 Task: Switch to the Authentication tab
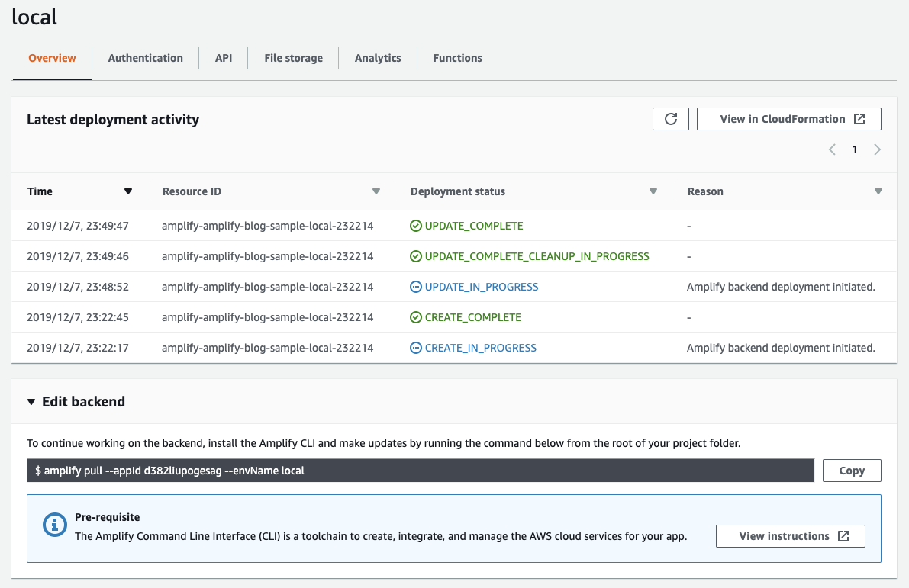pos(145,58)
